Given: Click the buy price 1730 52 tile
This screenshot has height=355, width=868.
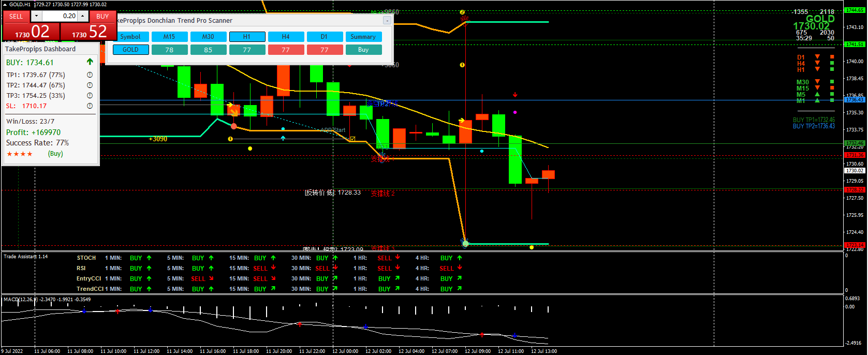Looking at the screenshot, I should (89, 31).
